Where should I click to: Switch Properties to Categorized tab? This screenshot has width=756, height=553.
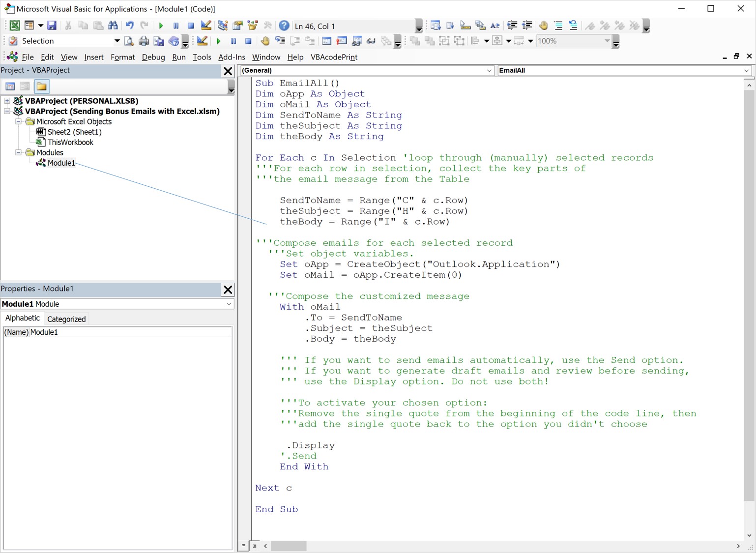coord(66,319)
